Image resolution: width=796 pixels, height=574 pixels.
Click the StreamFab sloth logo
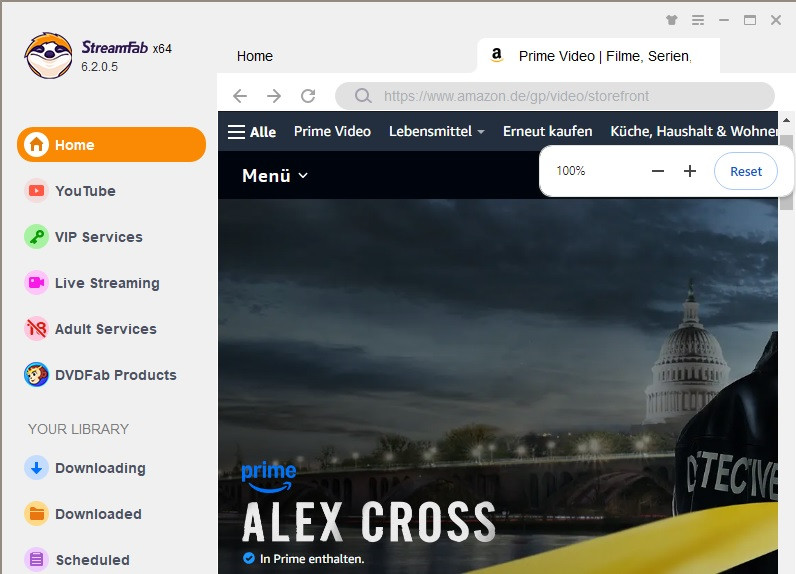point(48,56)
